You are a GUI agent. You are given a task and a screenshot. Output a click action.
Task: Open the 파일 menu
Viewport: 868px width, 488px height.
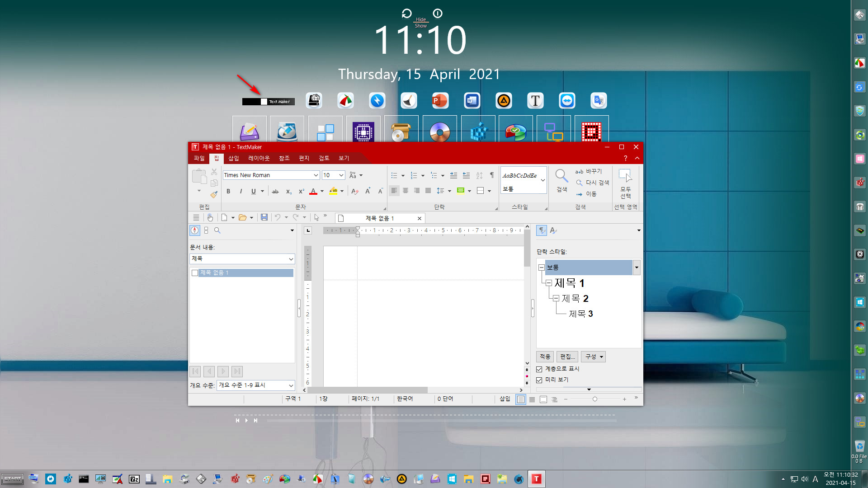(199, 158)
